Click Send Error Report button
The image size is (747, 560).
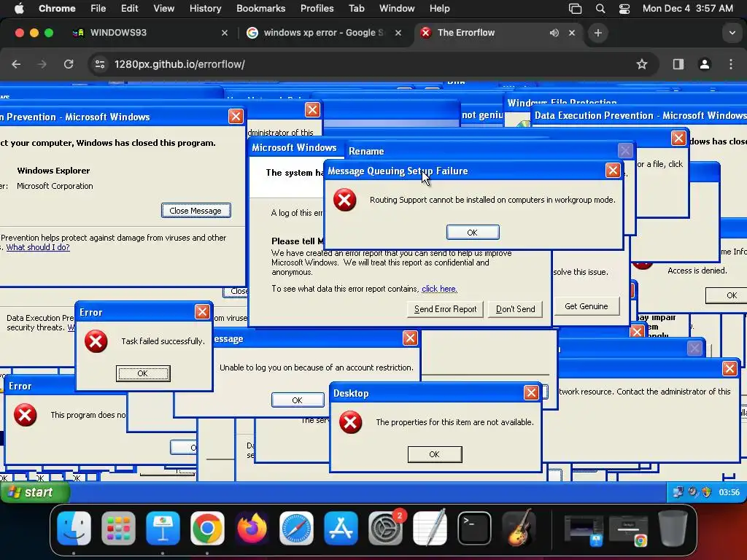pos(446,309)
